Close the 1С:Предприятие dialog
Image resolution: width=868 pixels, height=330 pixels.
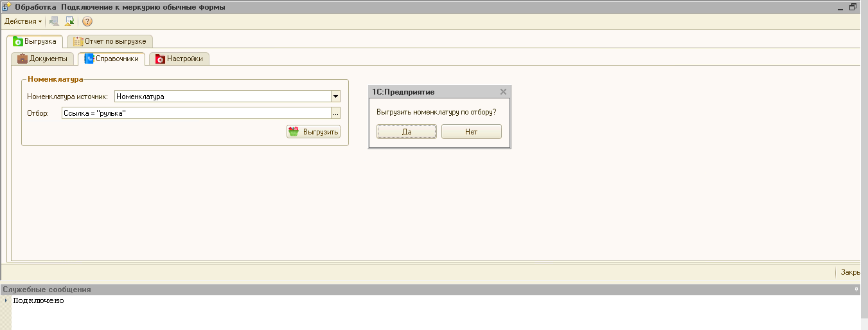pos(503,92)
